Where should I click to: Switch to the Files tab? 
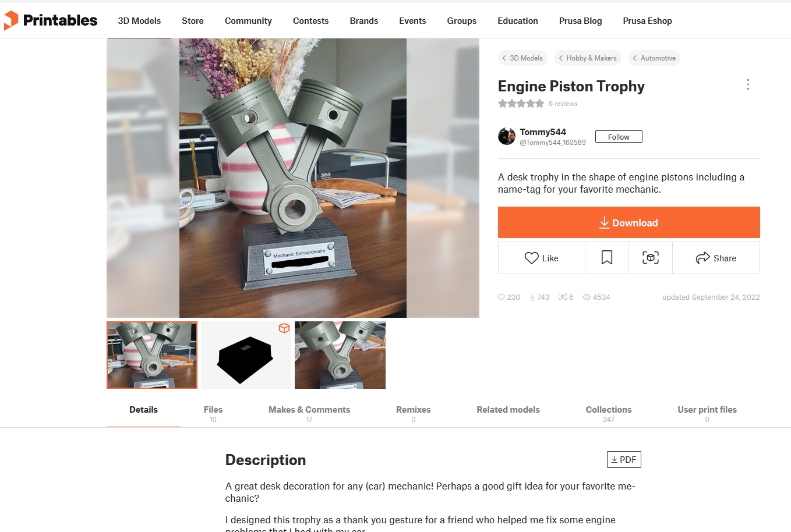(x=213, y=413)
